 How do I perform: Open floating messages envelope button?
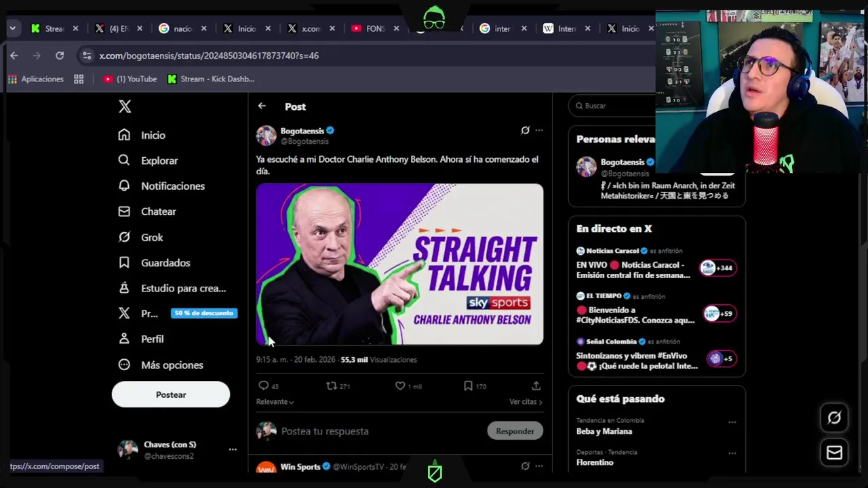pos(835,453)
